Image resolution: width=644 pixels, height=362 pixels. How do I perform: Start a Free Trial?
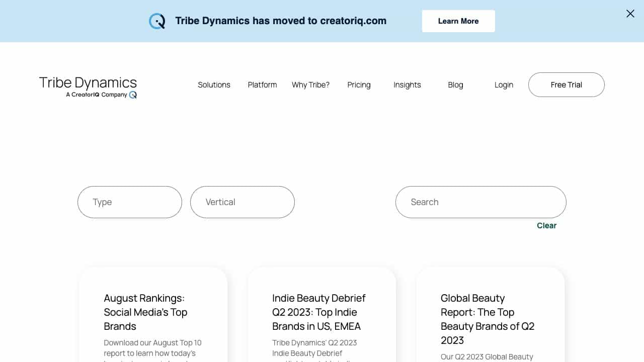pos(567,85)
